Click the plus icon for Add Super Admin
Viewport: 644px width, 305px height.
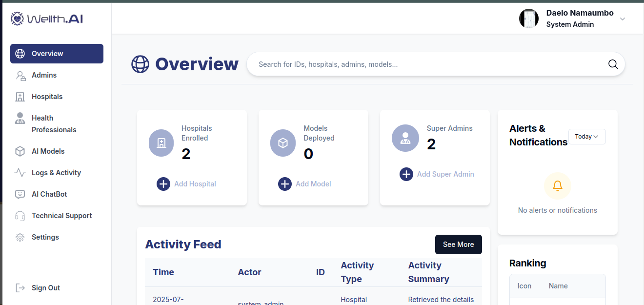coord(406,174)
